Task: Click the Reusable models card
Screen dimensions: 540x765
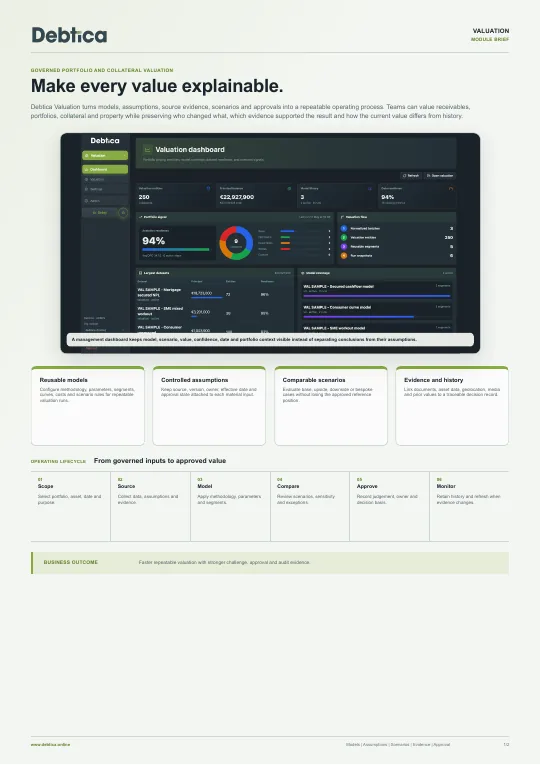Action: tap(88, 406)
